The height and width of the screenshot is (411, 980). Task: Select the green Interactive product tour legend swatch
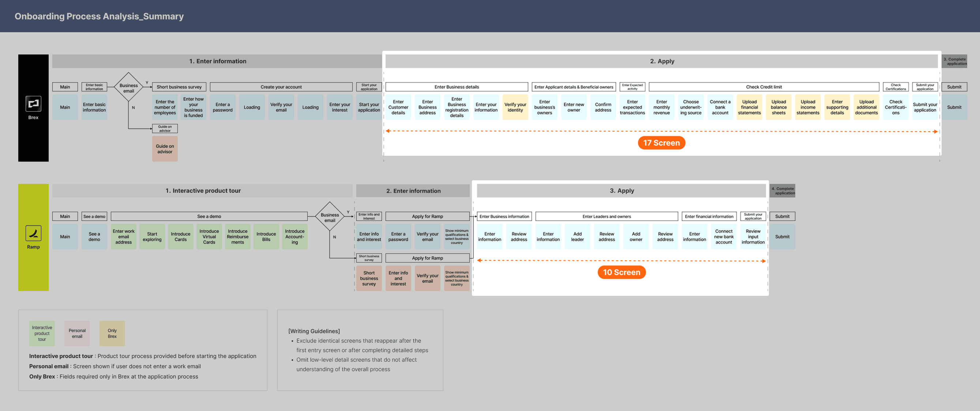coord(42,333)
